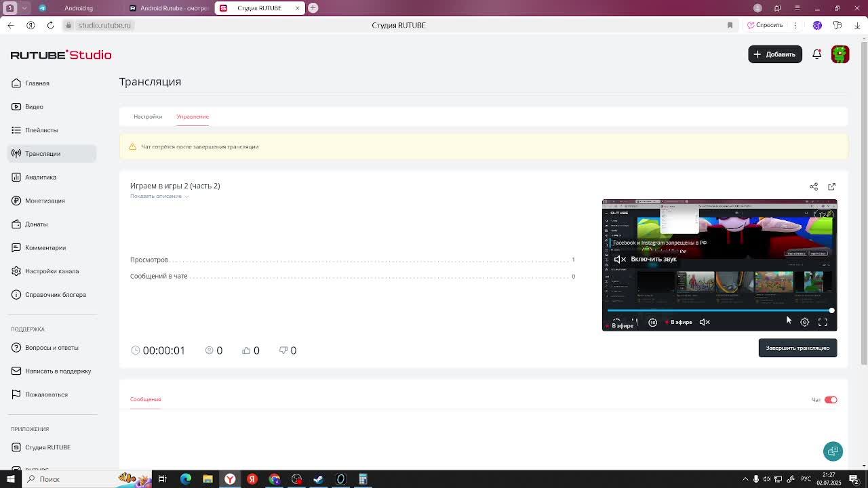Screen dimensions: 868x488
Task: Click Включить звук on the player
Action: click(646, 259)
